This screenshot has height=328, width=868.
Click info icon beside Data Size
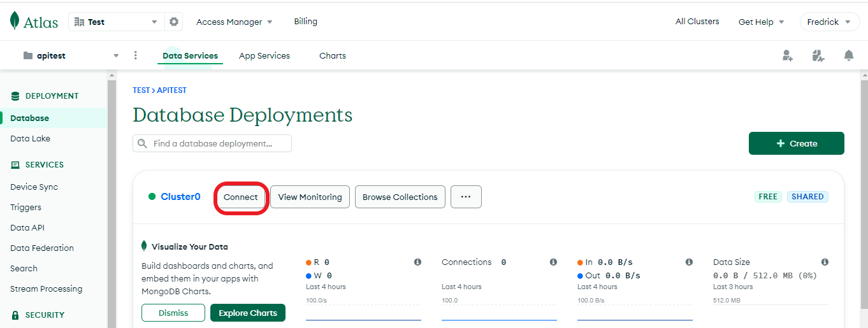coord(825,262)
